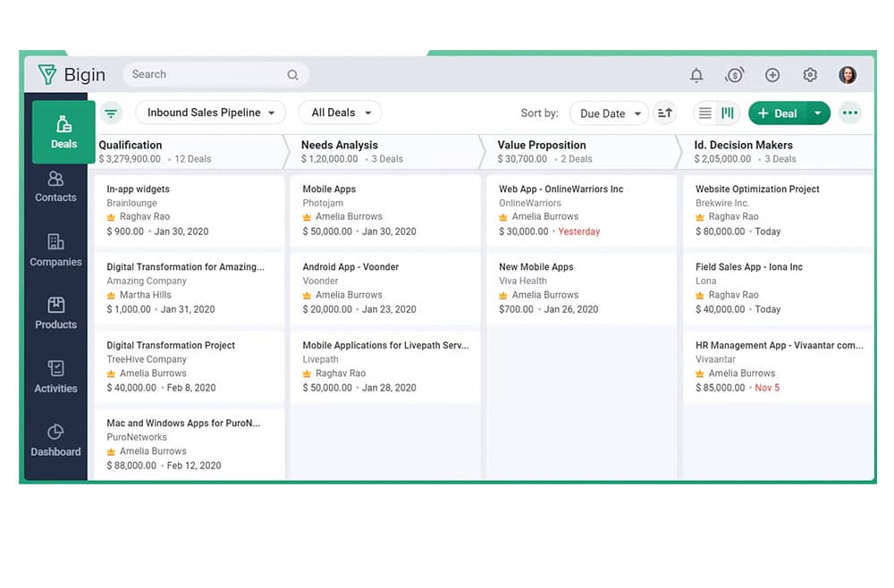Open the New Mobile Apps deal

[582, 289]
